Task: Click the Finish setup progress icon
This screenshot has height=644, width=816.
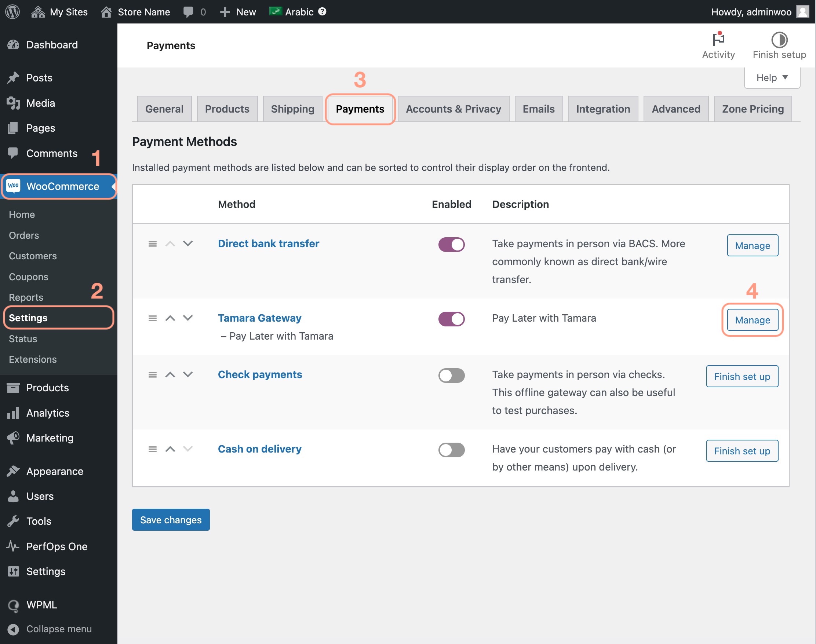Action: (x=779, y=40)
